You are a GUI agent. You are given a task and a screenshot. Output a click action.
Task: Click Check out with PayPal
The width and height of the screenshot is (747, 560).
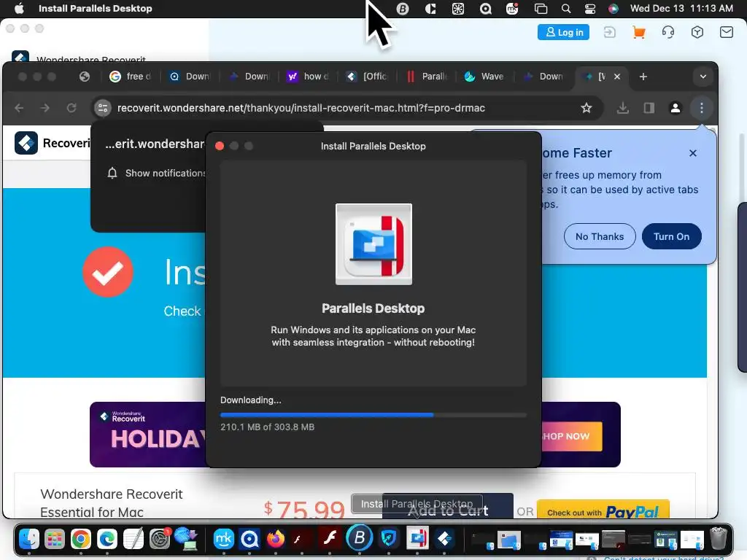(x=603, y=510)
